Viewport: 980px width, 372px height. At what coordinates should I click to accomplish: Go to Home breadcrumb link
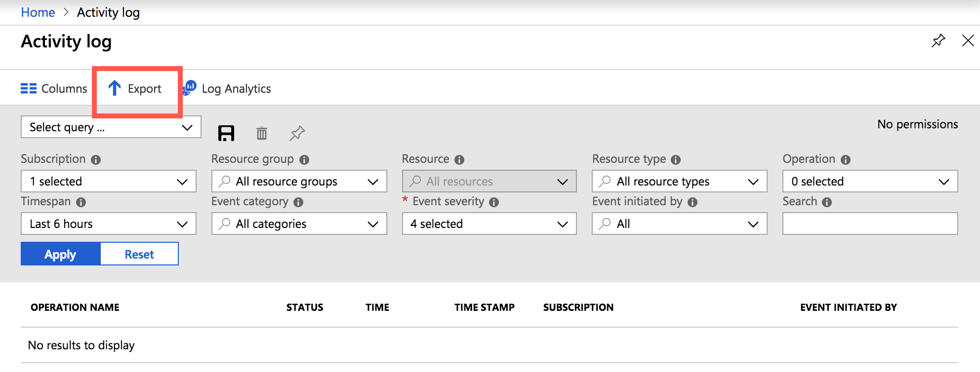pyautogui.click(x=38, y=12)
